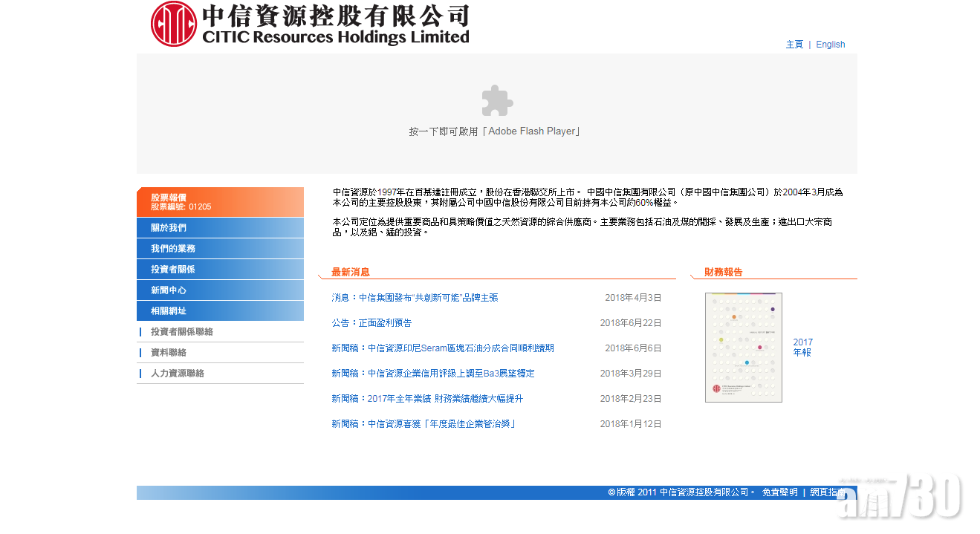
Task: Go to 主頁 home link
Action: pyautogui.click(x=794, y=45)
